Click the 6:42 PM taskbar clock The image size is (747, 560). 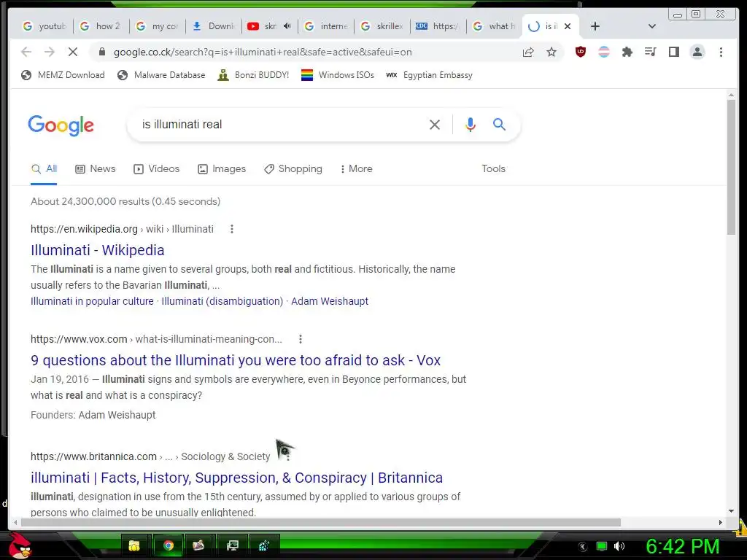(682, 546)
